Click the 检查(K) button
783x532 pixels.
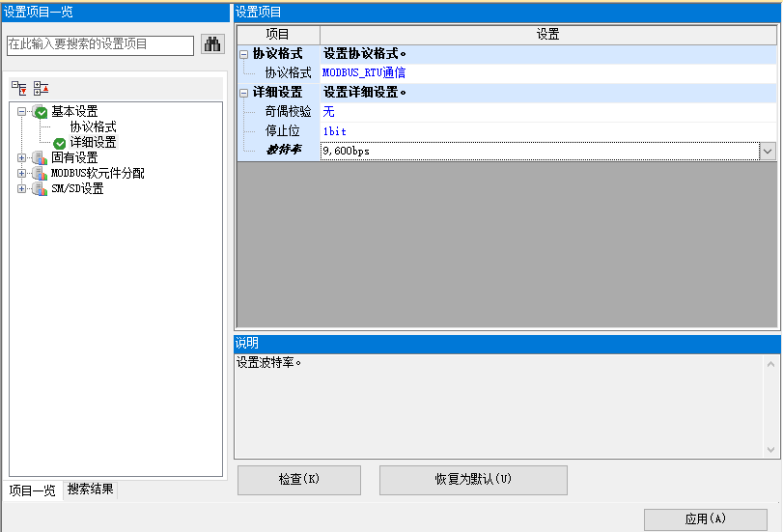coord(299,480)
